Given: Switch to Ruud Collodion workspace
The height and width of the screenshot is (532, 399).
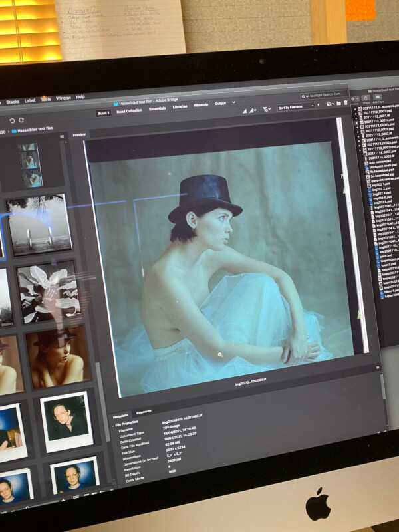Looking at the screenshot, I should point(129,110).
